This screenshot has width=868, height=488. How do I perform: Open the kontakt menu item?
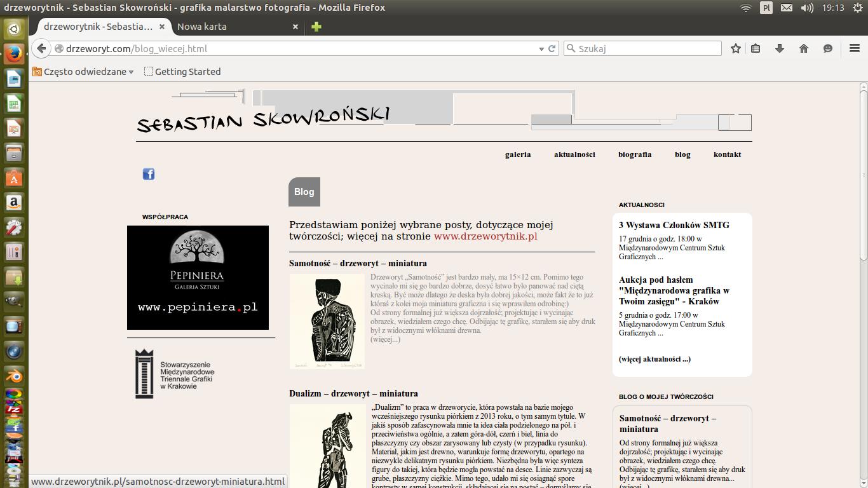pos(727,154)
